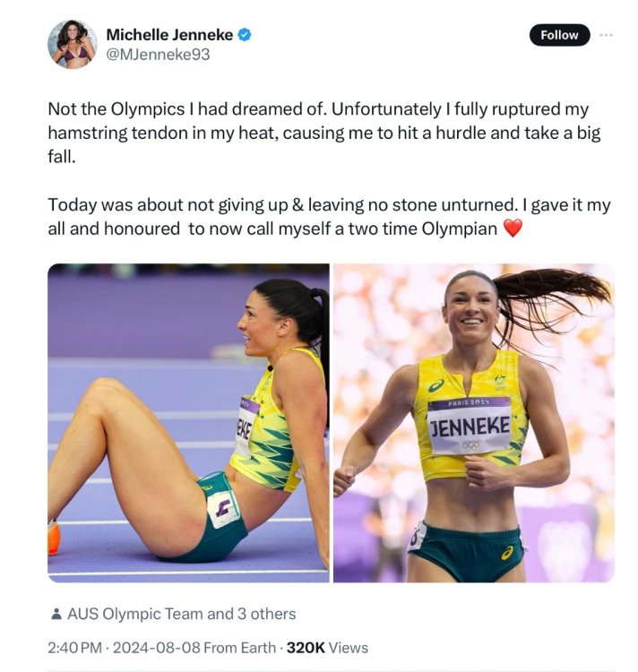Expand the photo of smiling athlete running
This screenshot has width=638, height=672.
pos(473,423)
